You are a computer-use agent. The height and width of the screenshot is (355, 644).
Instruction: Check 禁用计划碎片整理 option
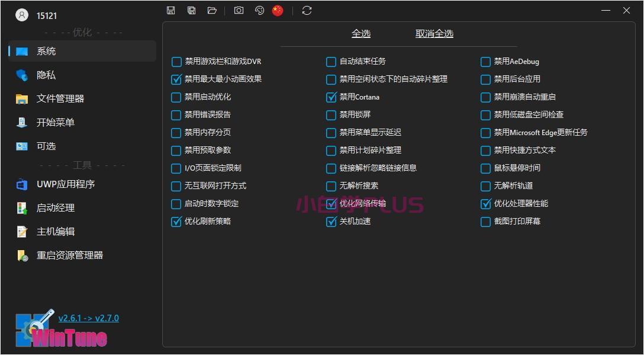(x=331, y=151)
